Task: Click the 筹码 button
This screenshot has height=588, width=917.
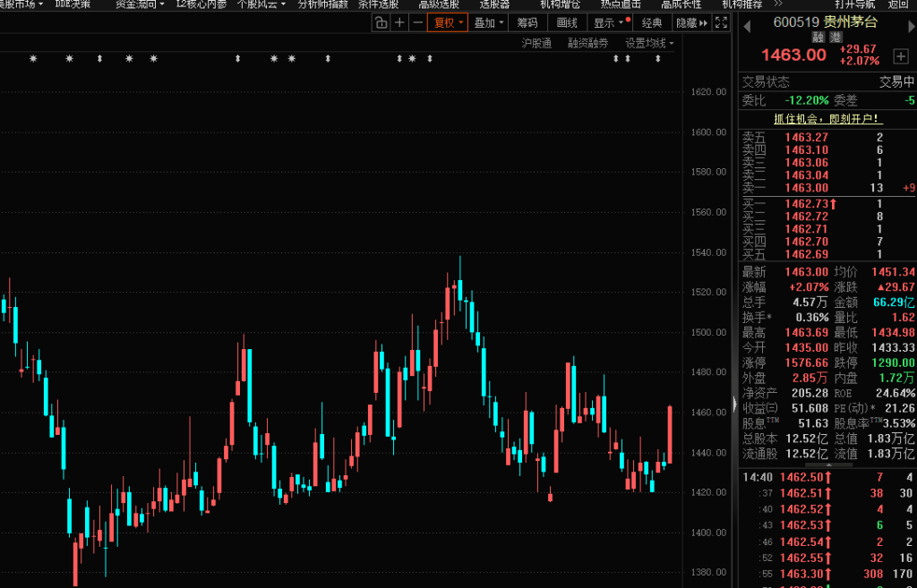Action: (527, 22)
